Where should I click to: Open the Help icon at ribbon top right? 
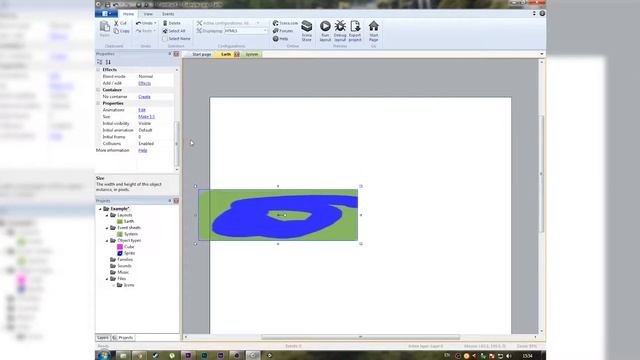pyautogui.click(x=542, y=13)
